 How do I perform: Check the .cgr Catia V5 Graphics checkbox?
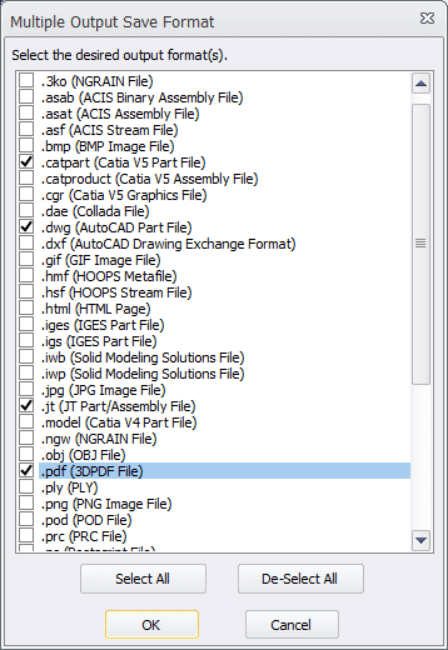[27, 194]
